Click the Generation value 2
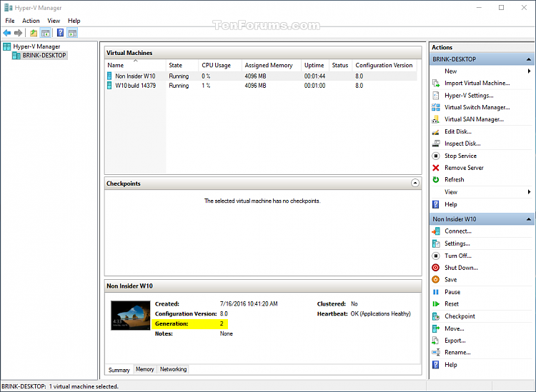 pyautogui.click(x=222, y=323)
